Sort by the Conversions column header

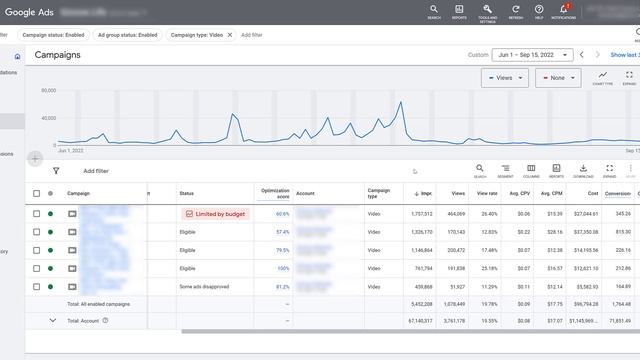(x=618, y=193)
